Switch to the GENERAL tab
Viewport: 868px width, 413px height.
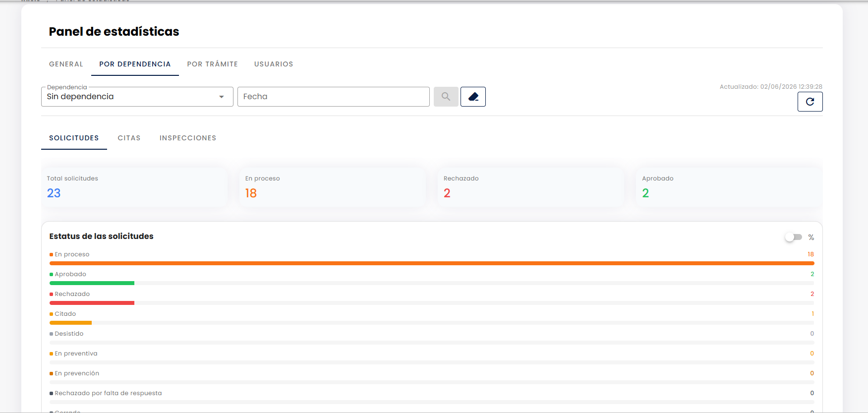tap(66, 64)
